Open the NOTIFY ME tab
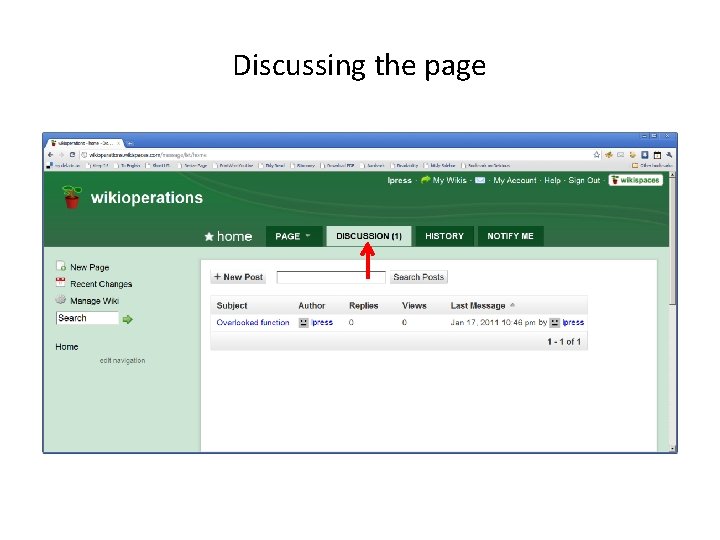 click(x=510, y=236)
